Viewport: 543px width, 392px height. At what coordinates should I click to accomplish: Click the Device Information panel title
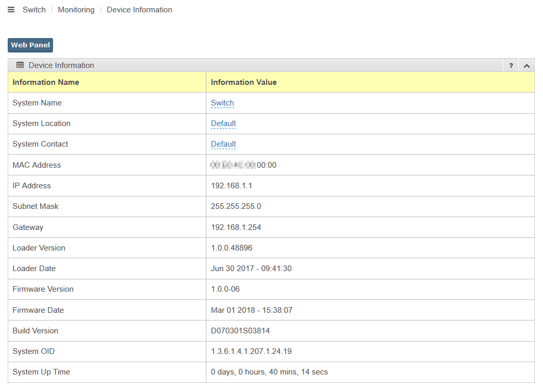click(x=61, y=65)
